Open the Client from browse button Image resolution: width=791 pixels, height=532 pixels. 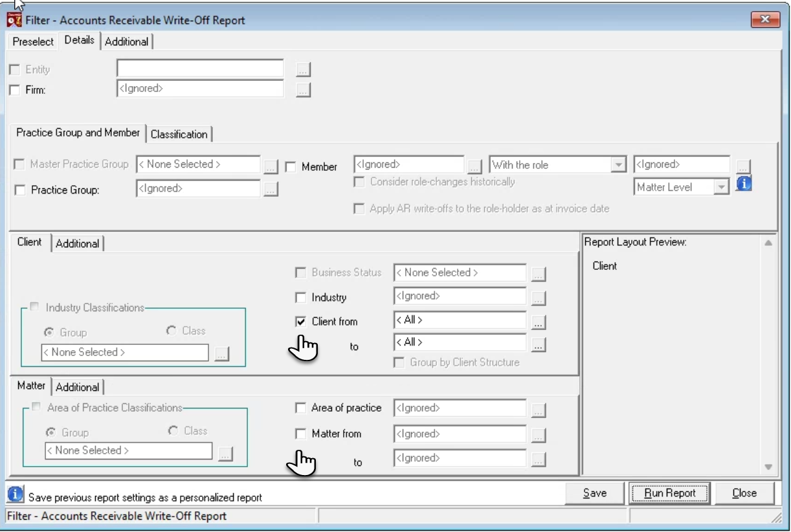point(539,322)
